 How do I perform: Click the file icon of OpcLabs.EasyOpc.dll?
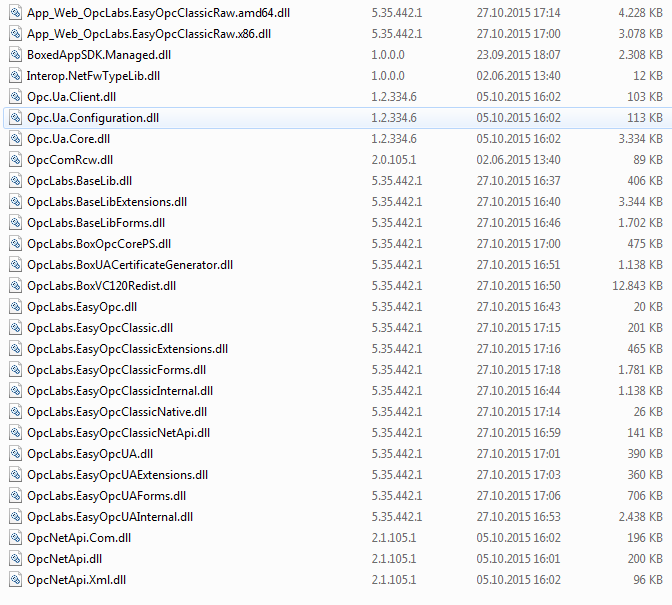pos(14,306)
